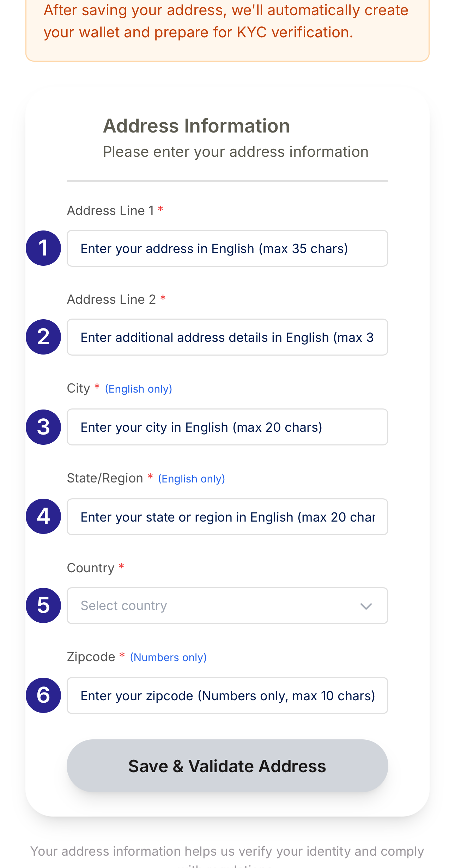Viewport: 455px width, 868px height.
Task: Click the Address Information heading
Action: (196, 126)
